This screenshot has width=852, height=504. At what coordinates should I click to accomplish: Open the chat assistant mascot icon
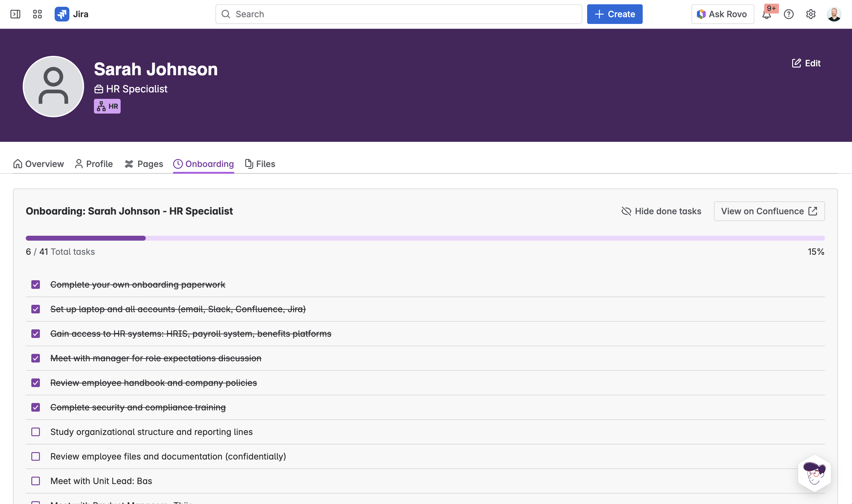[x=814, y=473]
